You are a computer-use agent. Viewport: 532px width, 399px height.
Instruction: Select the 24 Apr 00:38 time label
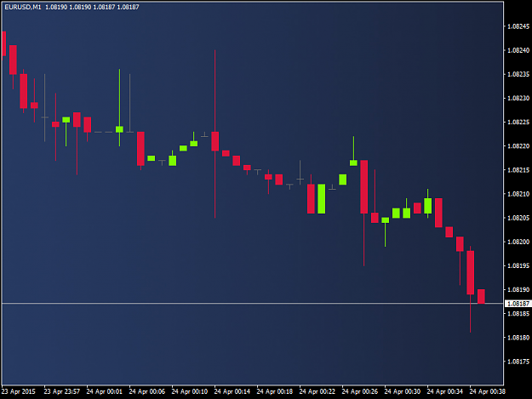487,391
